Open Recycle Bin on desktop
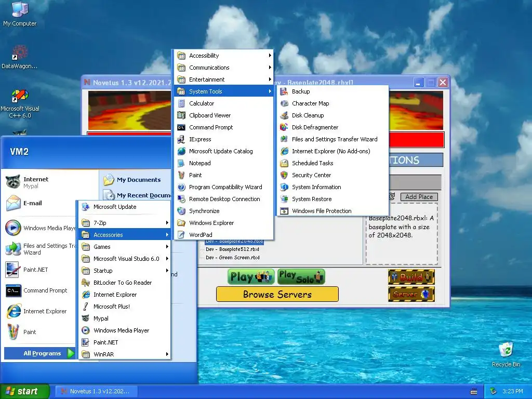The height and width of the screenshot is (399, 532). pyautogui.click(x=506, y=354)
